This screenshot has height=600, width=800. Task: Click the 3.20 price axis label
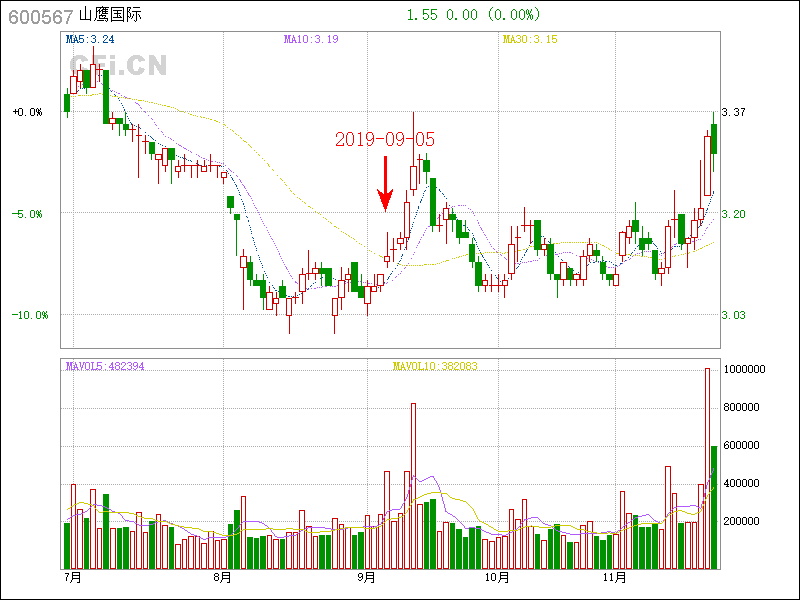click(x=734, y=214)
